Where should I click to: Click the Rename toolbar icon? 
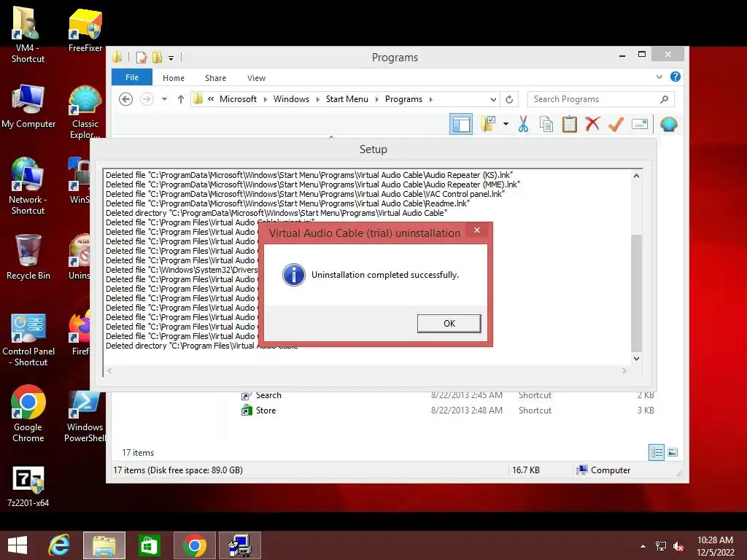(x=639, y=124)
